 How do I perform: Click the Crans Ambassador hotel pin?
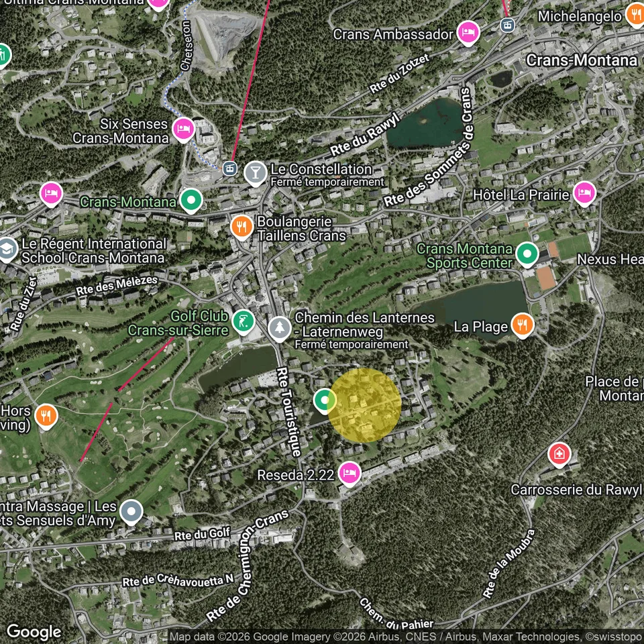[468, 32]
